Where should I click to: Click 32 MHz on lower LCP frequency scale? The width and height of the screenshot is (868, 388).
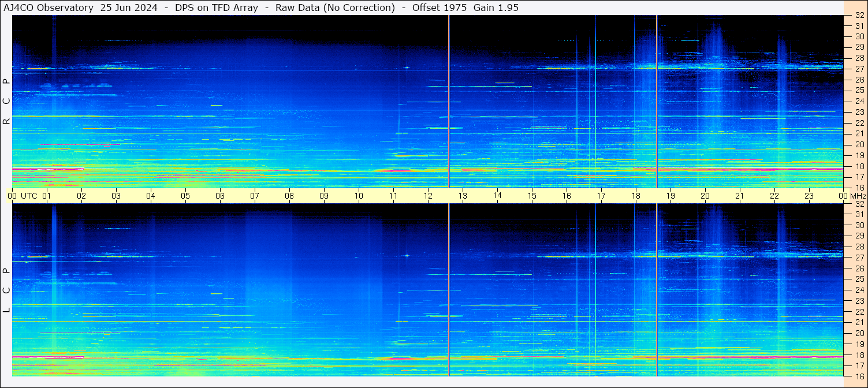(859, 204)
